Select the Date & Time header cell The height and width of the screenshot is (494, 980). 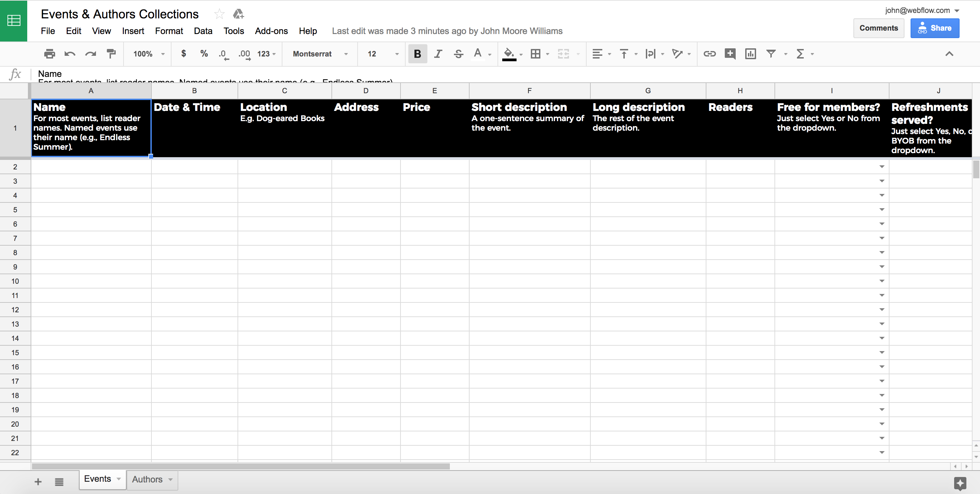[194, 128]
